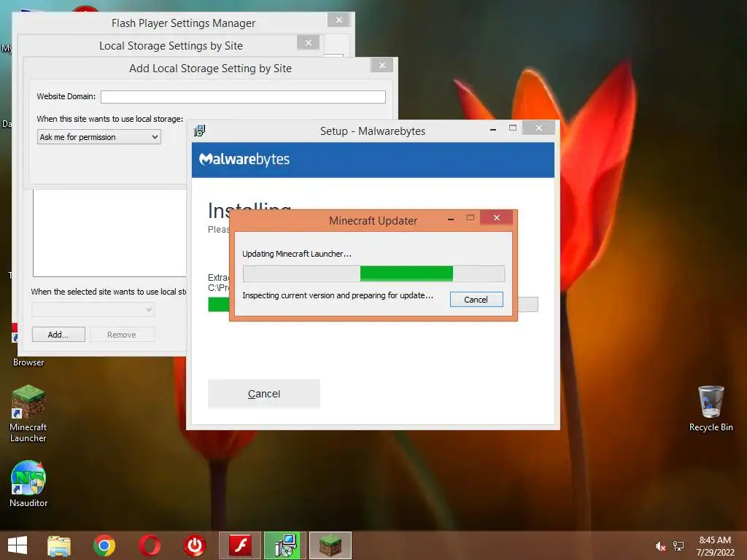Click the Malwarebytes setup title bar icon
Viewport: 747px width, 560px height.
coord(200,131)
